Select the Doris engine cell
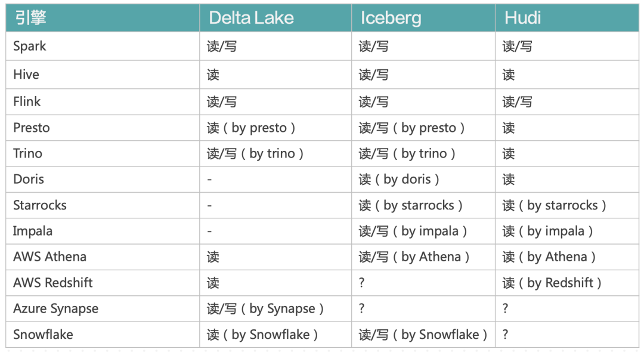 pyautogui.click(x=29, y=179)
